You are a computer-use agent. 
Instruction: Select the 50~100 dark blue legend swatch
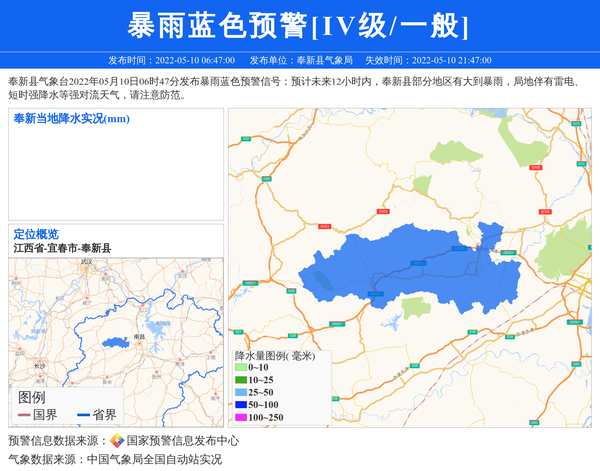[x=241, y=405]
